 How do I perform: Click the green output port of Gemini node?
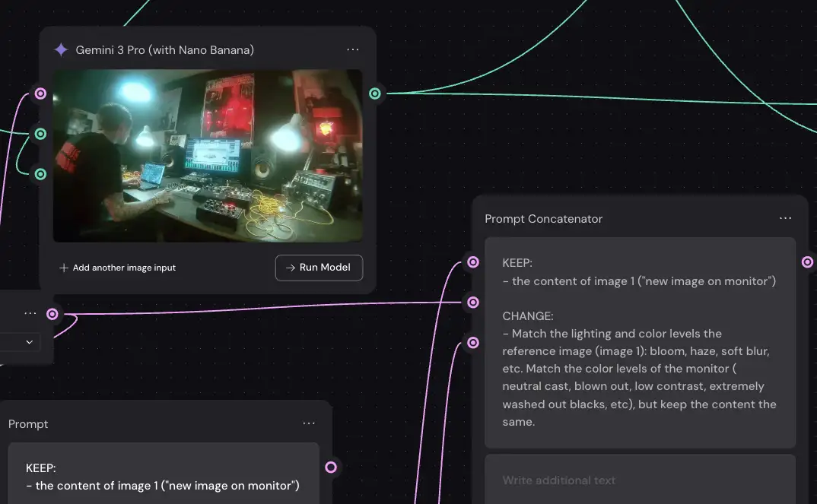(x=375, y=94)
